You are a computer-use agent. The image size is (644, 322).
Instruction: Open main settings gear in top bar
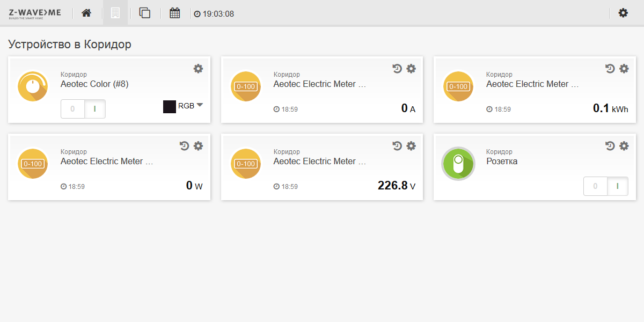click(x=623, y=13)
